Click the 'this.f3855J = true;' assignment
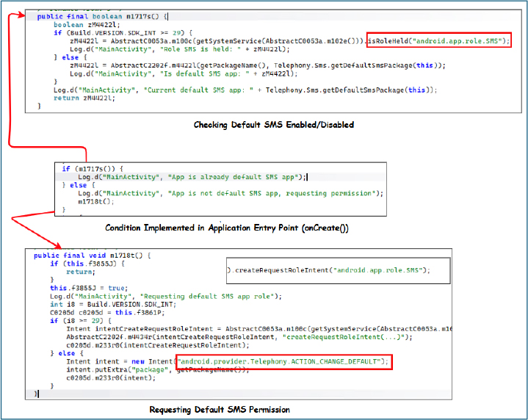528x420 pixels. click(x=89, y=288)
